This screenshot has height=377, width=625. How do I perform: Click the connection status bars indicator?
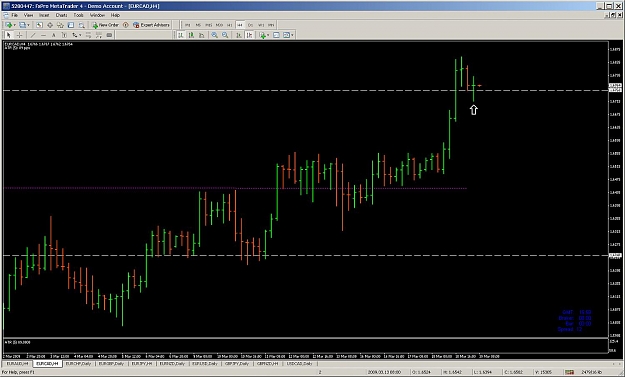[570, 372]
